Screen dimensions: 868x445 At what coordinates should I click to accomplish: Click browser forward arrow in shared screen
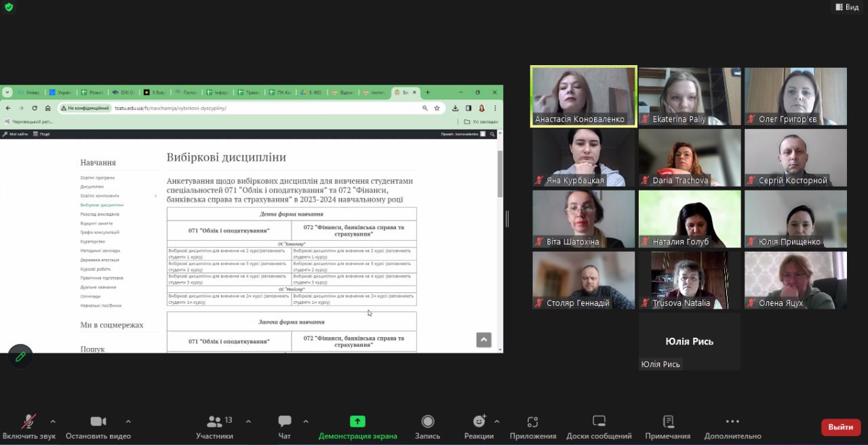pos(21,108)
